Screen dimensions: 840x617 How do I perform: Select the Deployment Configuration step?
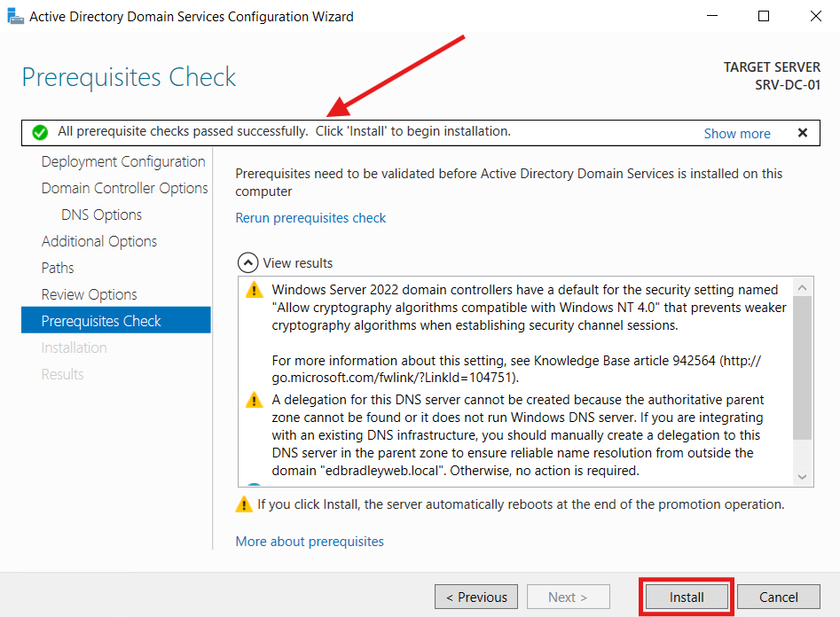[123, 161]
